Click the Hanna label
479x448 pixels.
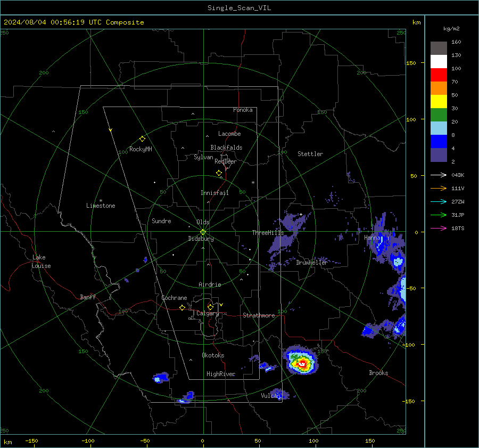tap(372, 238)
